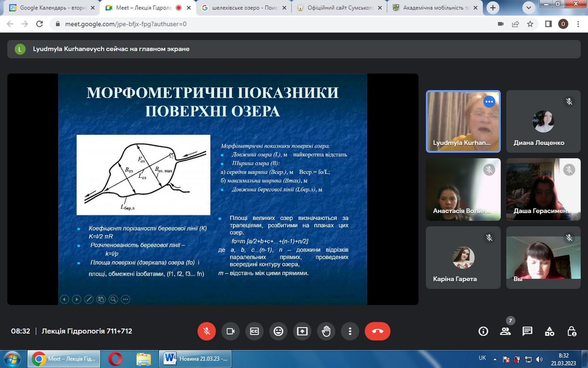Open the chat with everyone panel
588x368 pixels.
pos(527,331)
